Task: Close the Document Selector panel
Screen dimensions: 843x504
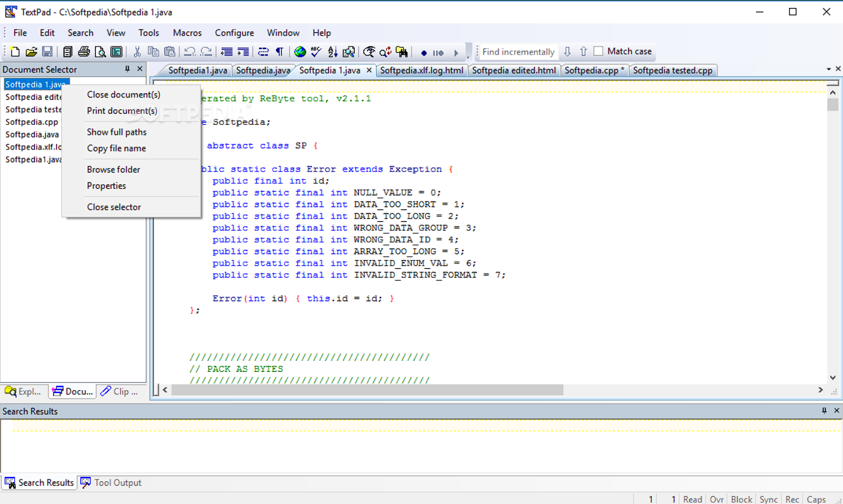Action: (140, 69)
